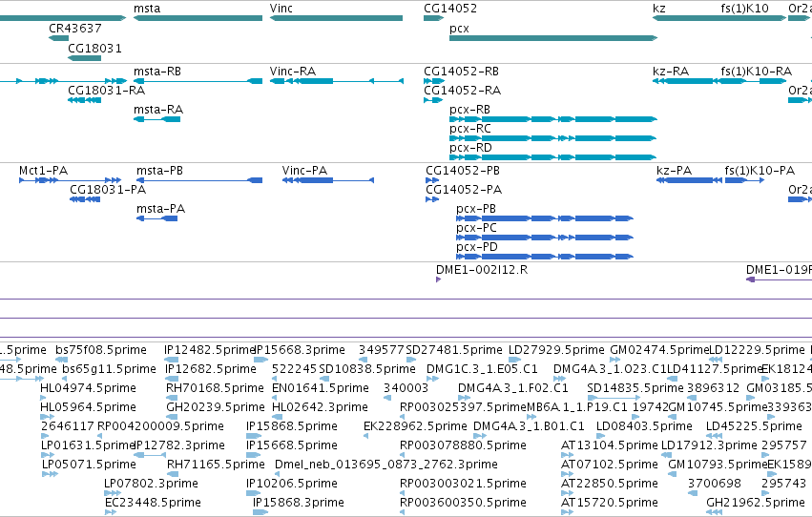Click the CG14052-RA label

tap(462, 91)
